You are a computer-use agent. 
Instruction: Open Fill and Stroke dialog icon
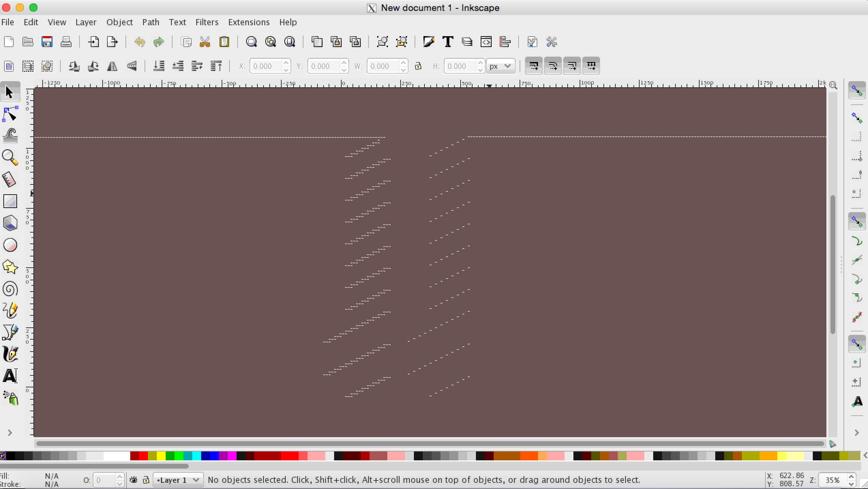429,42
